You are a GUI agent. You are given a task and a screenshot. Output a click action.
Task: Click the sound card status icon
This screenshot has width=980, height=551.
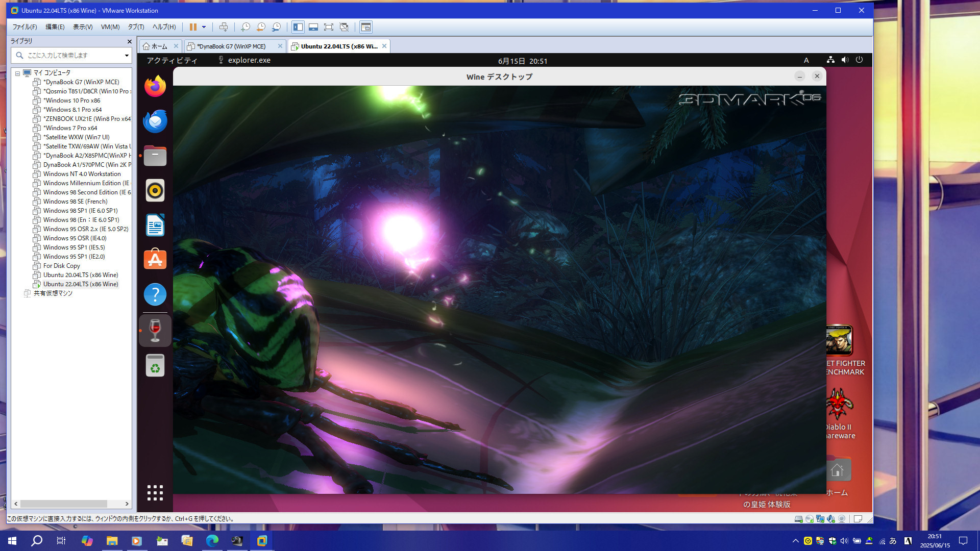pyautogui.click(x=831, y=519)
